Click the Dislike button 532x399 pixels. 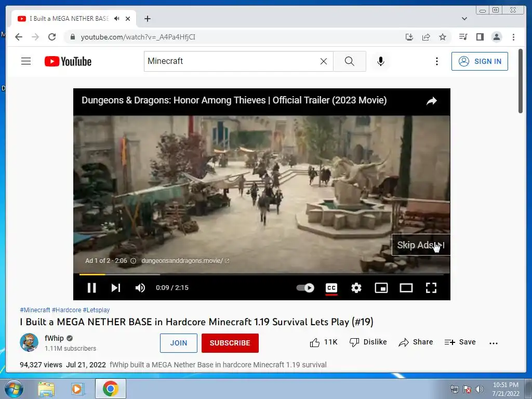pyautogui.click(x=368, y=342)
